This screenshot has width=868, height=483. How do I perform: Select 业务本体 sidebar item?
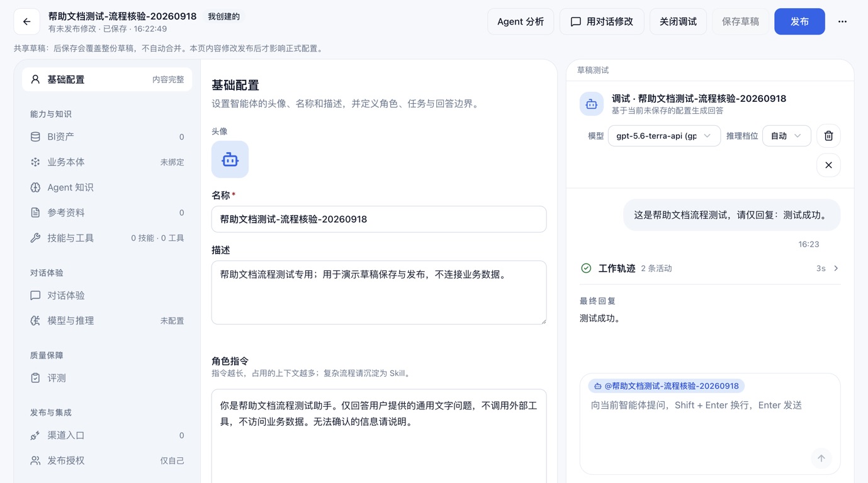coord(107,162)
